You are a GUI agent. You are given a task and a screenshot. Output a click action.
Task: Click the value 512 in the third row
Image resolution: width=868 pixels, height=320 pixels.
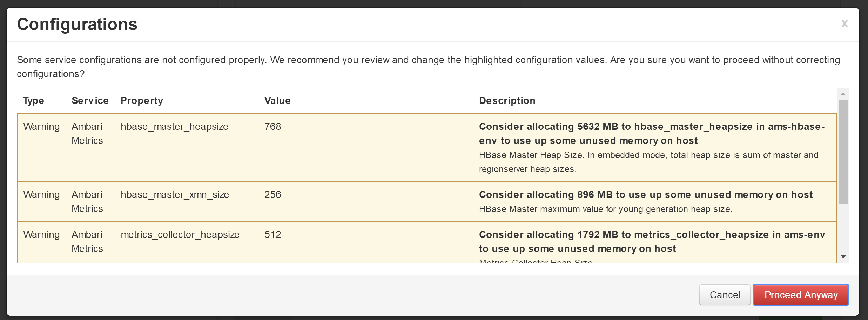pyautogui.click(x=272, y=235)
